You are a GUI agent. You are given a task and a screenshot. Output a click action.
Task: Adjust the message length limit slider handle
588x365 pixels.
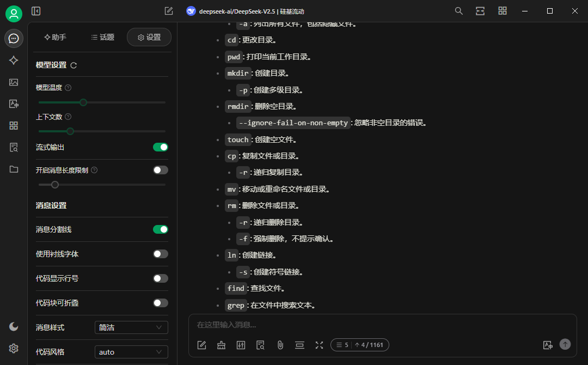[55, 185]
